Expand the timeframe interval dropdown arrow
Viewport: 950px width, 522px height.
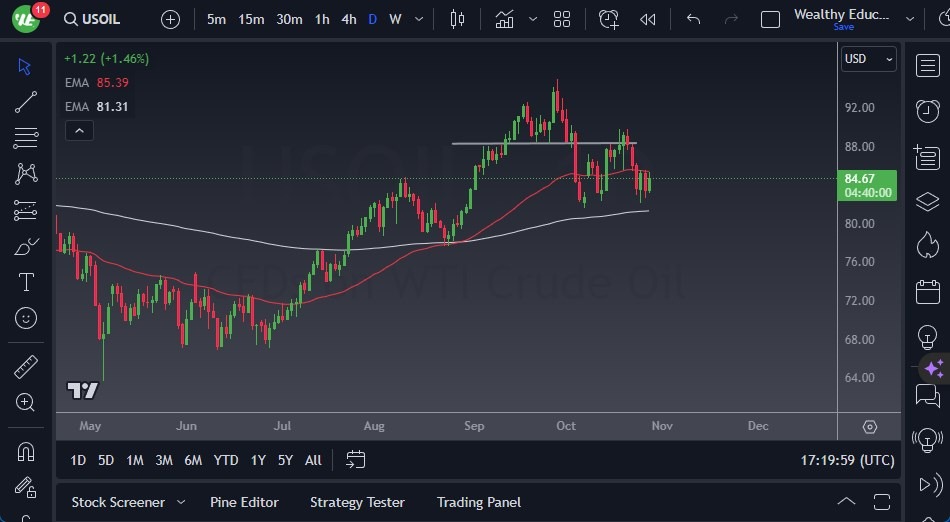tap(418, 19)
